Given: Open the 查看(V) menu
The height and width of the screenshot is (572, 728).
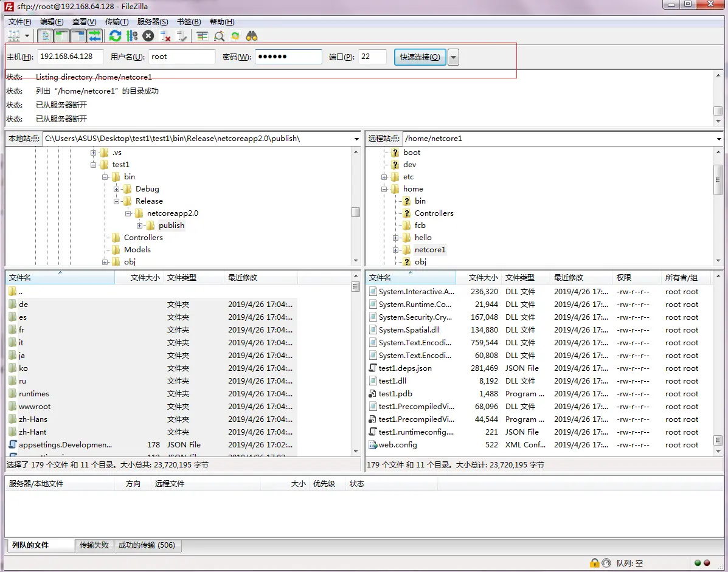Looking at the screenshot, I should click(x=84, y=22).
